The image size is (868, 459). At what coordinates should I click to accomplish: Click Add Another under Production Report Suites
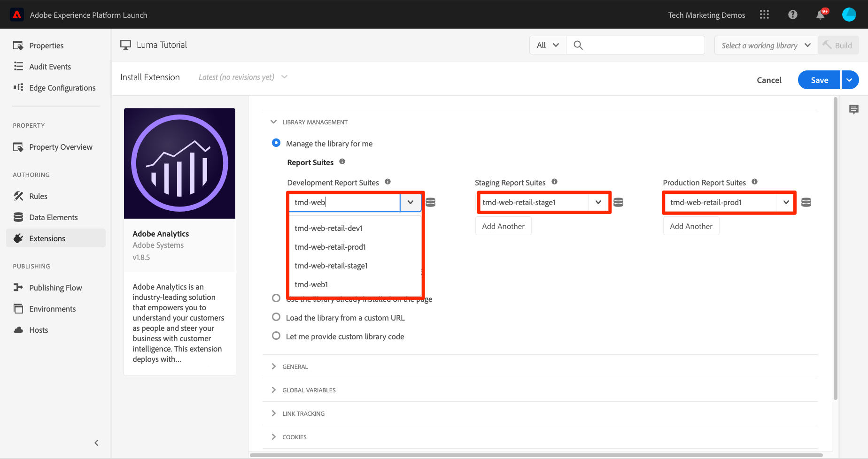coord(691,226)
